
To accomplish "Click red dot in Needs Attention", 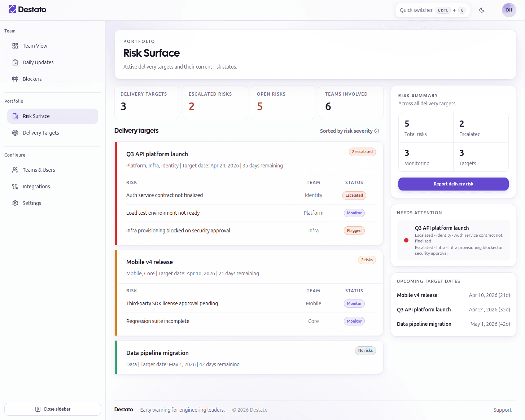I will 406,240.
